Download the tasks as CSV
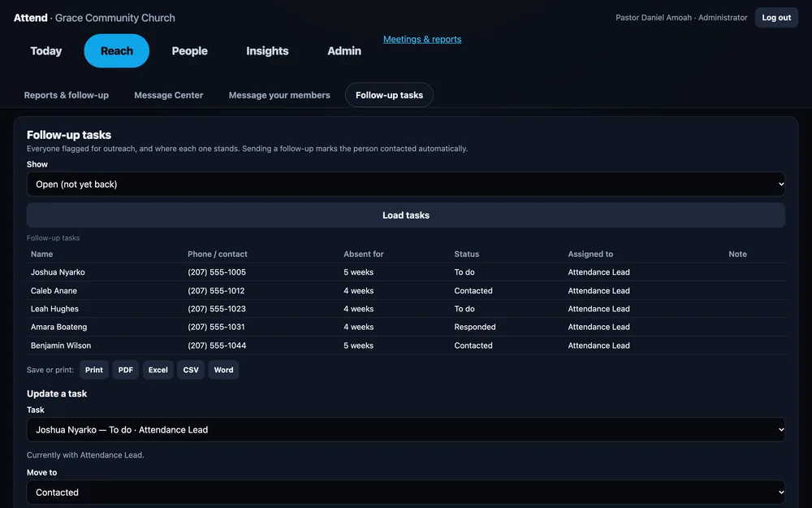The image size is (812, 508). [191, 370]
